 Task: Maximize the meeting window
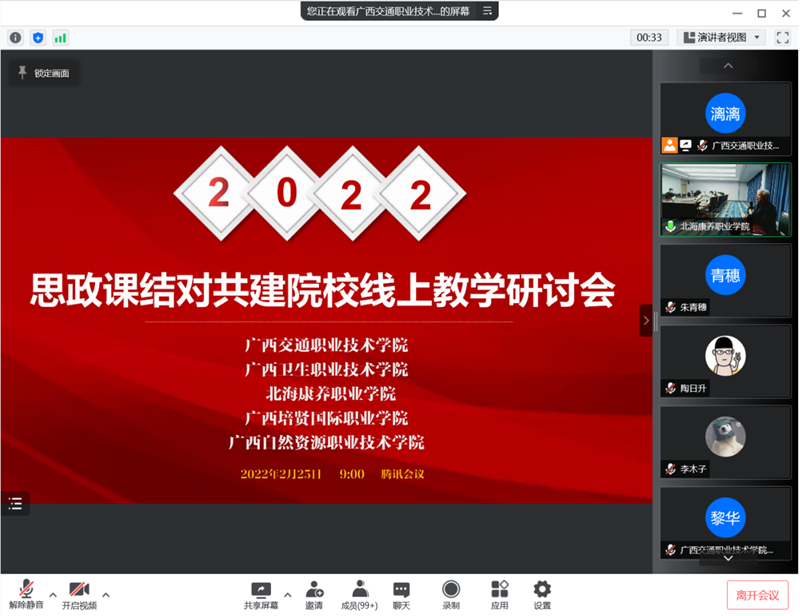tap(761, 13)
